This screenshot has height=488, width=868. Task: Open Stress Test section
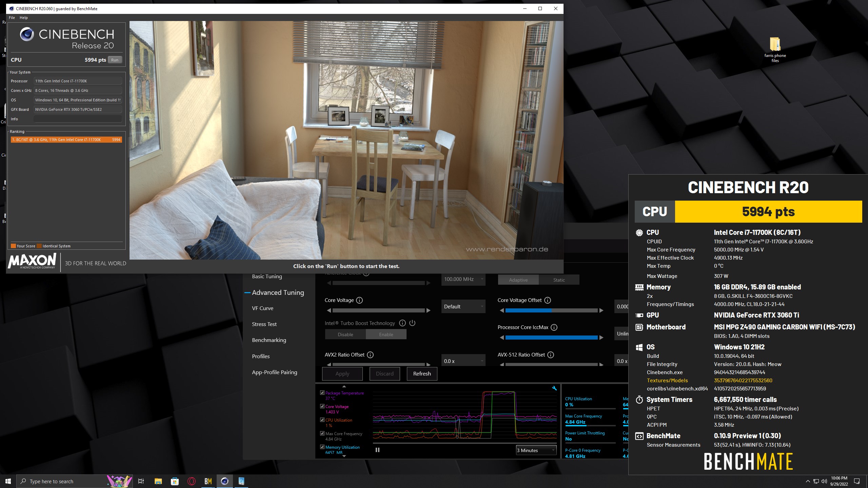click(264, 324)
